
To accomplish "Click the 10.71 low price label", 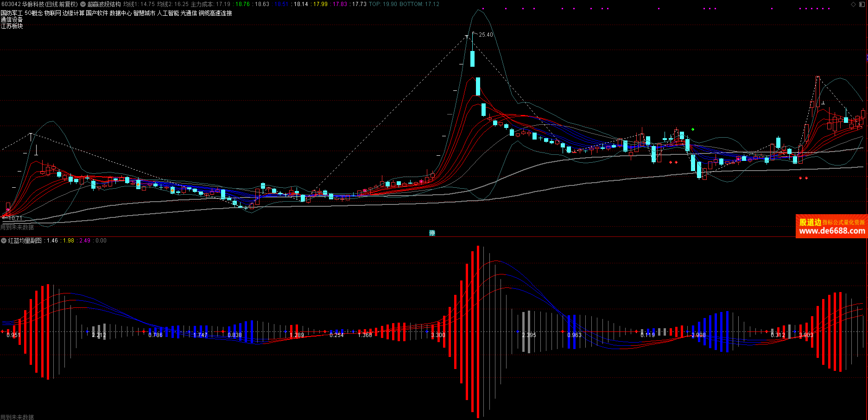I will pos(15,218).
